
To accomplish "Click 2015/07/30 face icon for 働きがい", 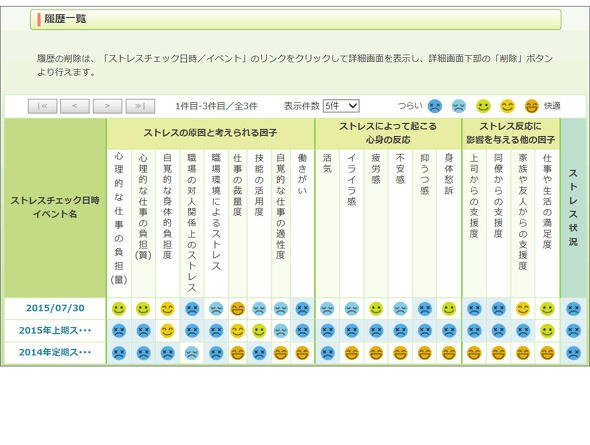I will pos(302,309).
